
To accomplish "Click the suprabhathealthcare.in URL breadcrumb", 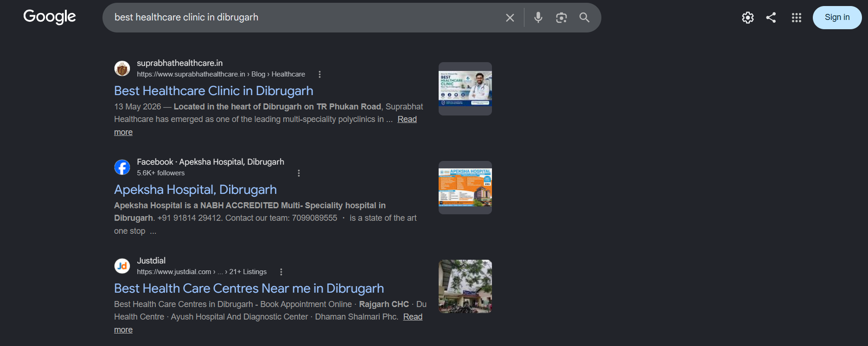I will 221,74.
